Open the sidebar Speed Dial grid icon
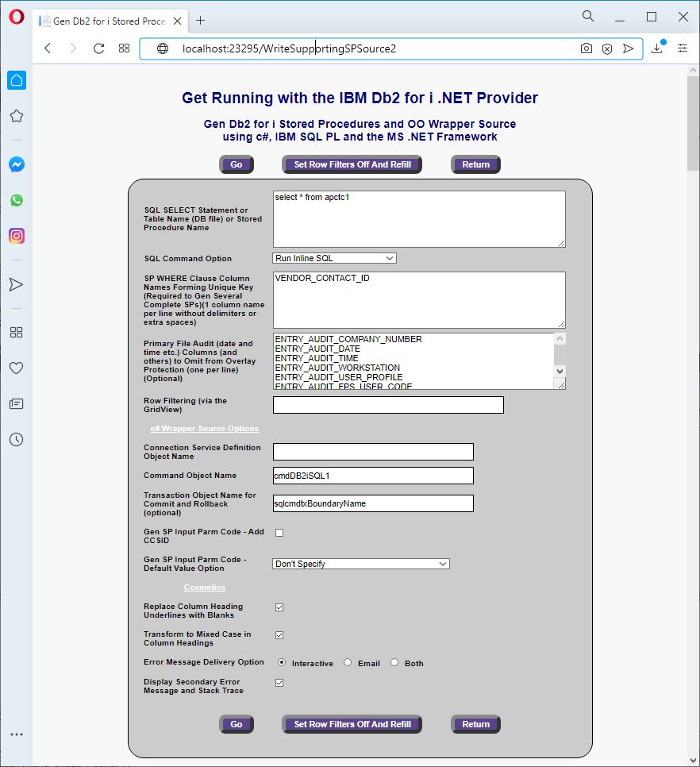The width and height of the screenshot is (700, 767). pos(17,333)
